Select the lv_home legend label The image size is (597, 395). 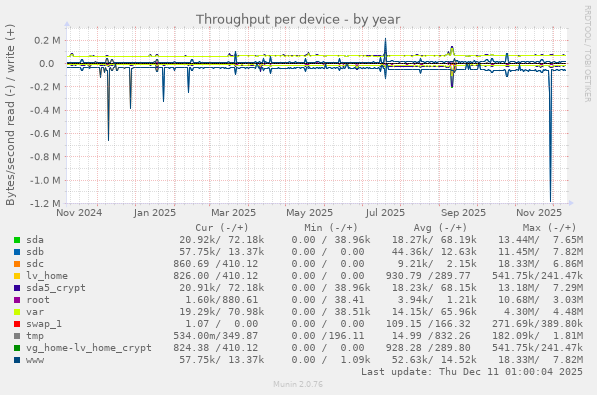(47, 276)
